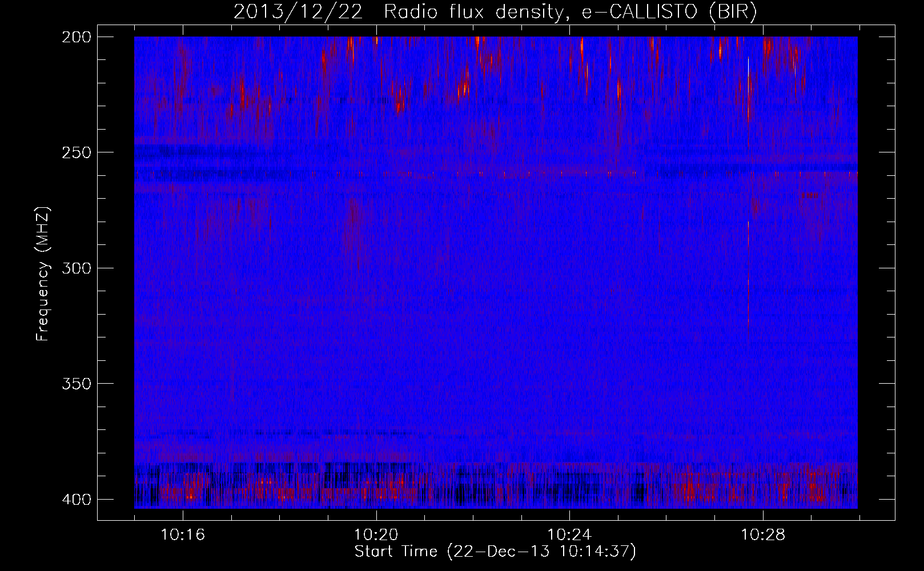The height and width of the screenshot is (571, 924).
Task: Click the plot title '2013/12/22 Radio flux density'
Action: 495,12
